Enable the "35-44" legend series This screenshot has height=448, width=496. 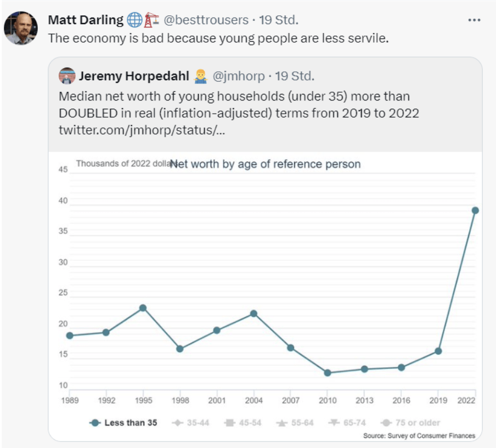190,423
